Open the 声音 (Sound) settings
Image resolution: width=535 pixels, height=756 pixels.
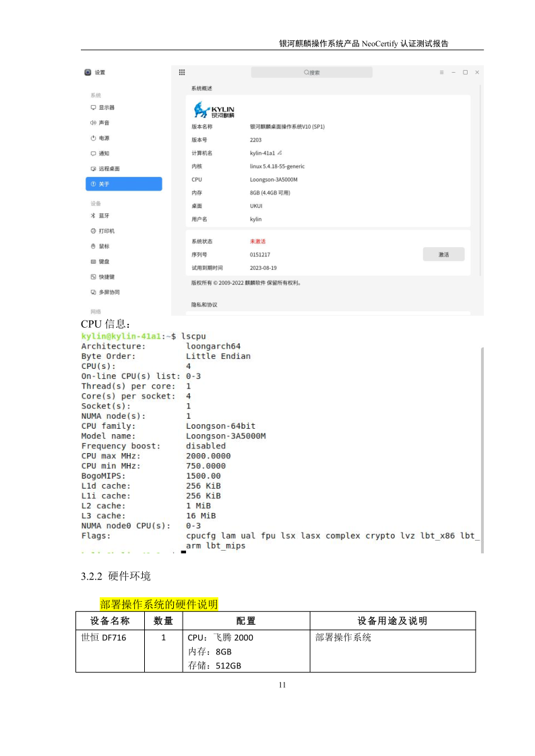[x=104, y=123]
